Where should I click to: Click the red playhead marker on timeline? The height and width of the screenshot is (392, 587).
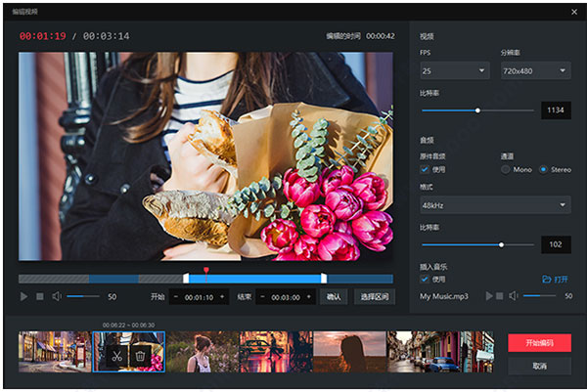[x=205, y=270]
